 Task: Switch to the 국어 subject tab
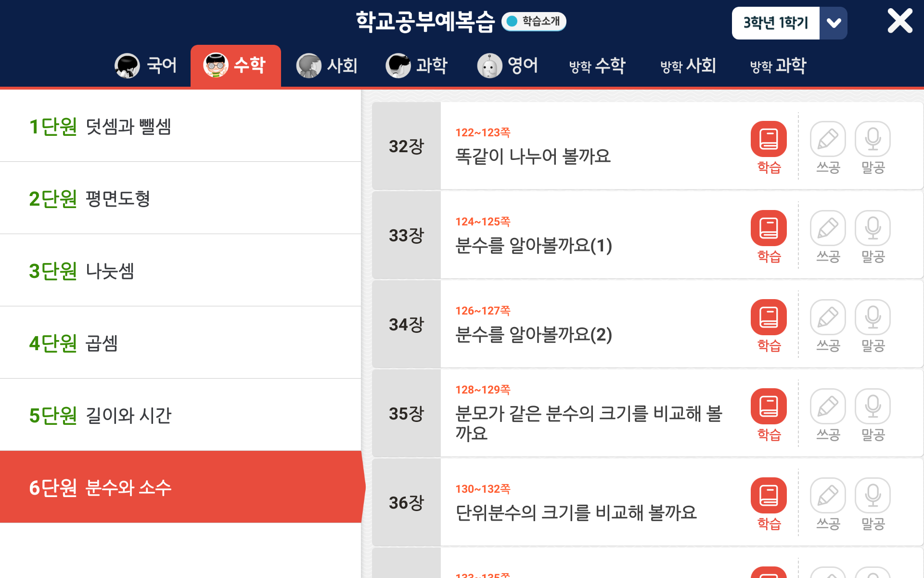click(x=146, y=66)
